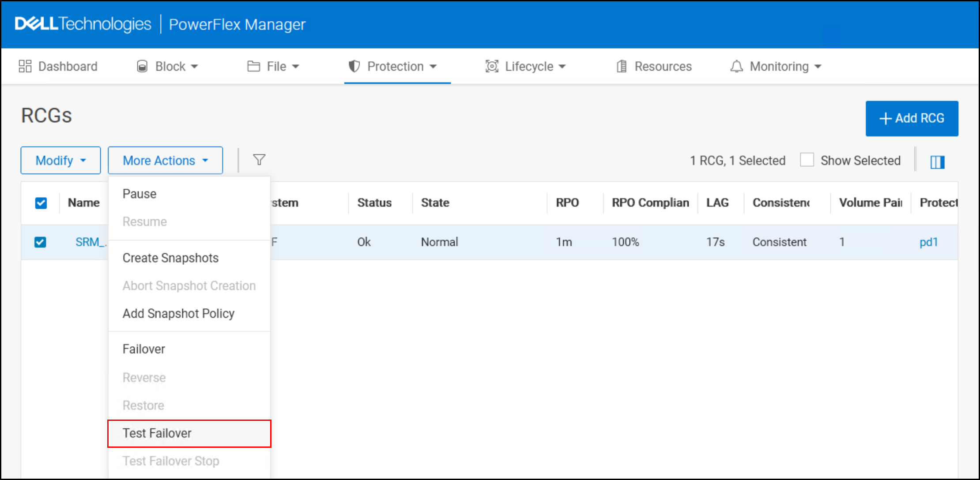Click the 100% RPO compliance value
The width and height of the screenshot is (980, 480).
click(x=625, y=242)
